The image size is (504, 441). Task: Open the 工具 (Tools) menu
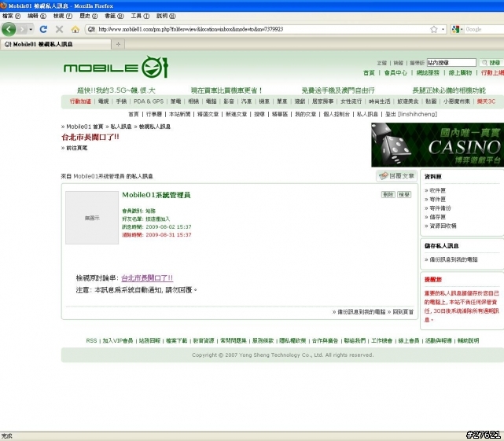(140, 16)
